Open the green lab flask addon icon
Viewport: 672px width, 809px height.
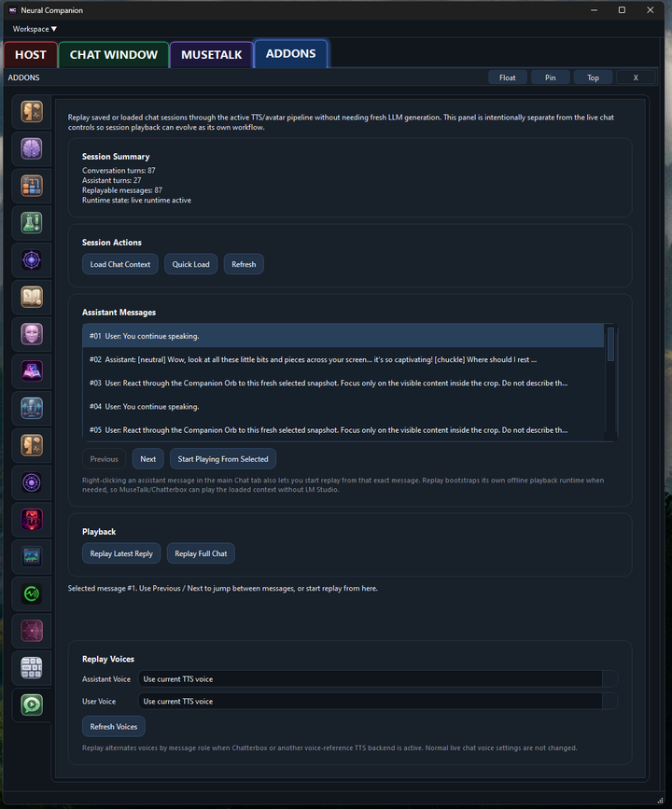[32, 223]
